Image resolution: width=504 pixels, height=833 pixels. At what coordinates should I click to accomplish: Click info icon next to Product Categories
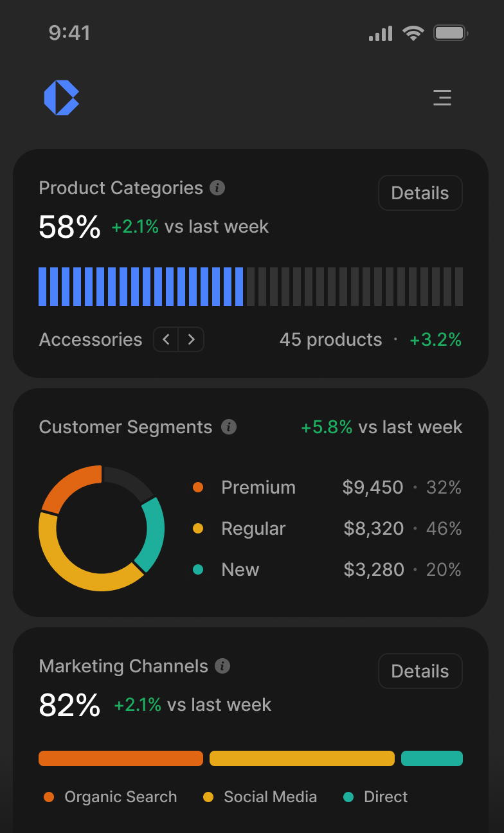click(x=218, y=188)
